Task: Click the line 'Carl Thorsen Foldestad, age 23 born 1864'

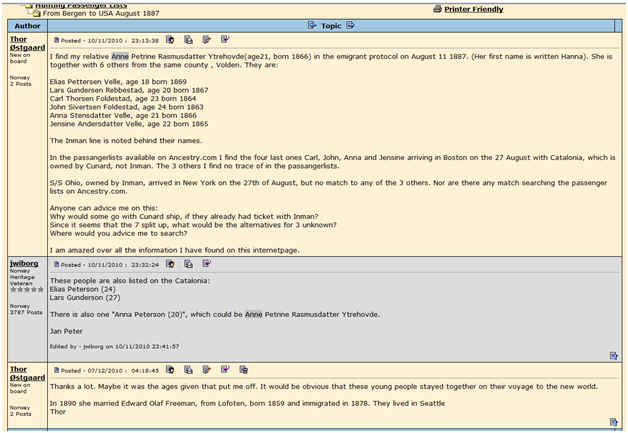Action: pyautogui.click(x=123, y=99)
